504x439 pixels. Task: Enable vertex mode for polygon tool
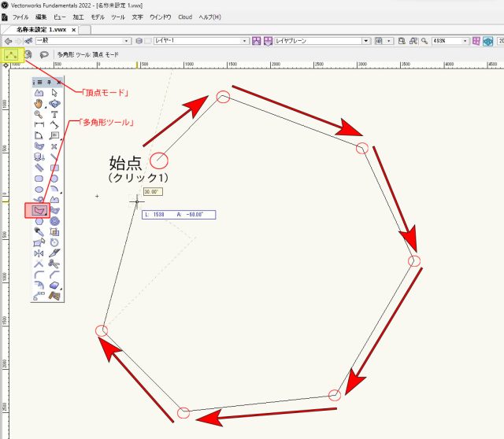click(x=11, y=55)
